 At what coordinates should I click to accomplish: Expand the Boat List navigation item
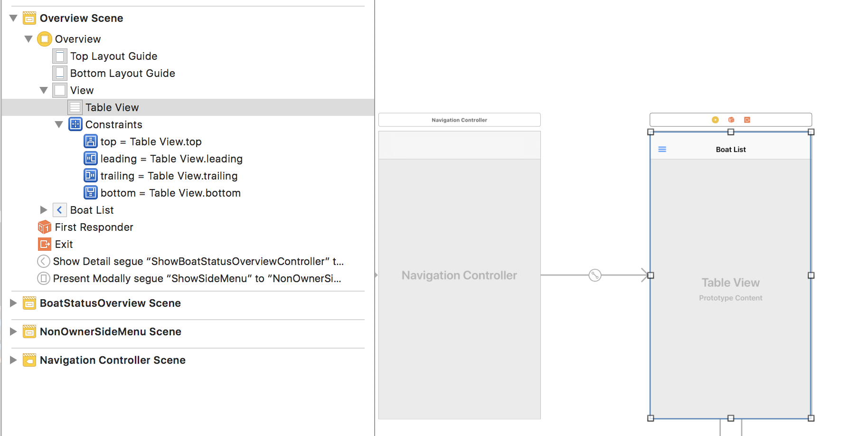tap(44, 210)
